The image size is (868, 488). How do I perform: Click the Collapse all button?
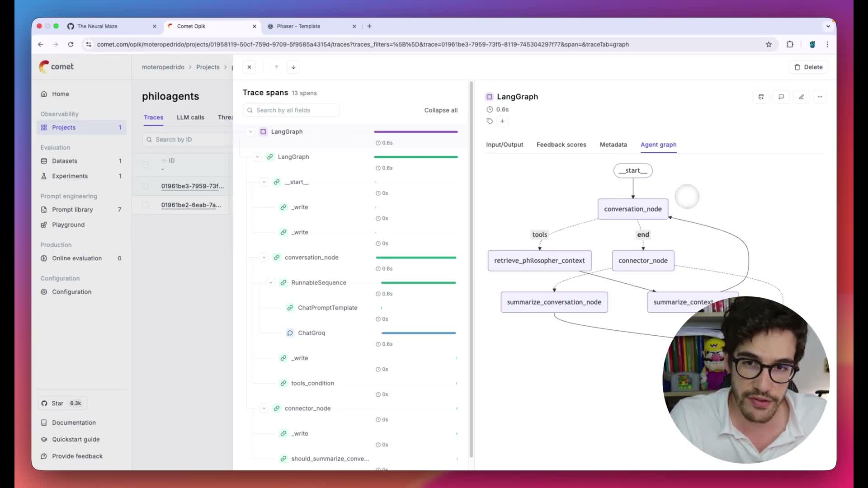[x=441, y=110]
